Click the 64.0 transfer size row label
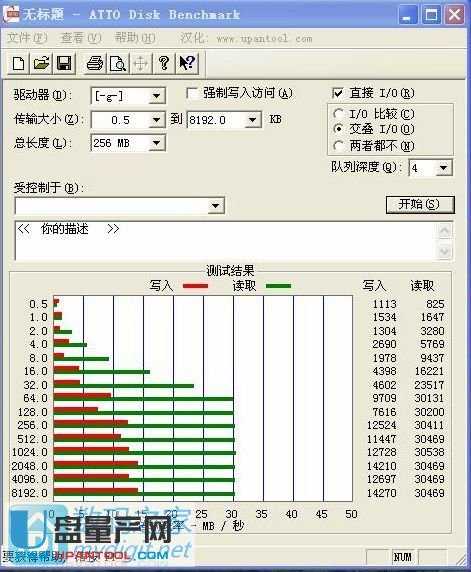Viewport: 471px width, 572px height. point(35,398)
